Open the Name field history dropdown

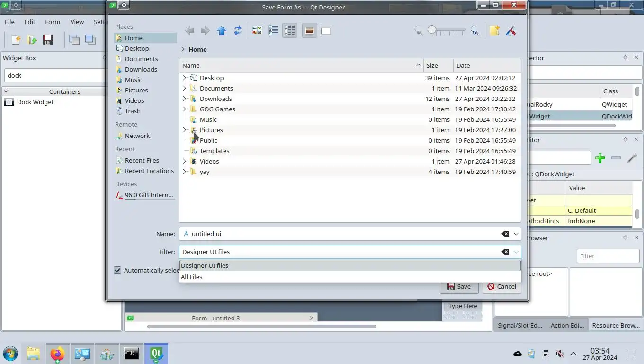click(516, 234)
